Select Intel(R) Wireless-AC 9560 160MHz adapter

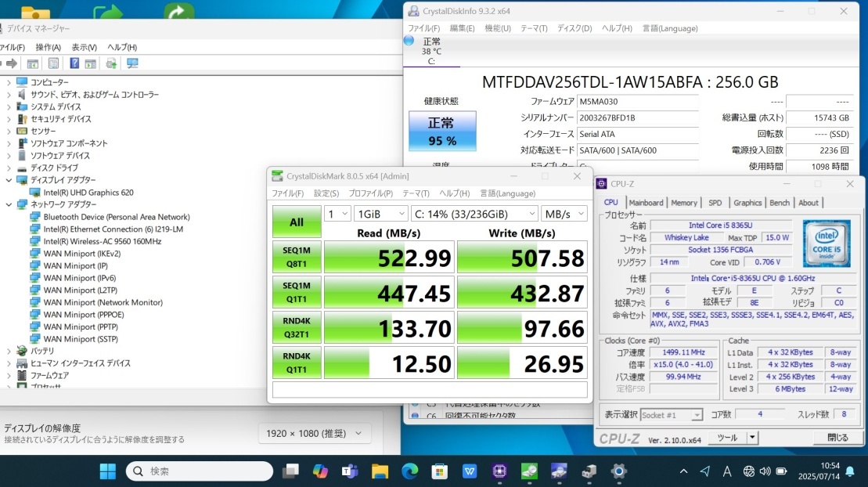click(103, 241)
